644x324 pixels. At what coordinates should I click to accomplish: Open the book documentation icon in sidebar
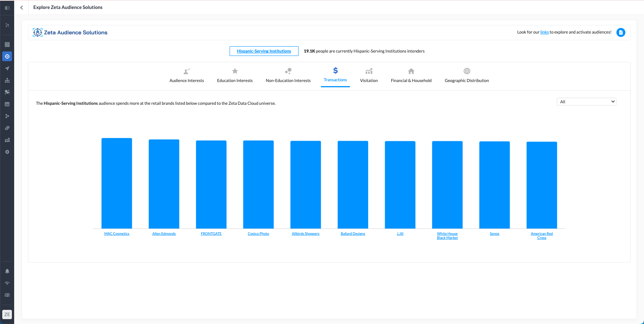point(7,295)
